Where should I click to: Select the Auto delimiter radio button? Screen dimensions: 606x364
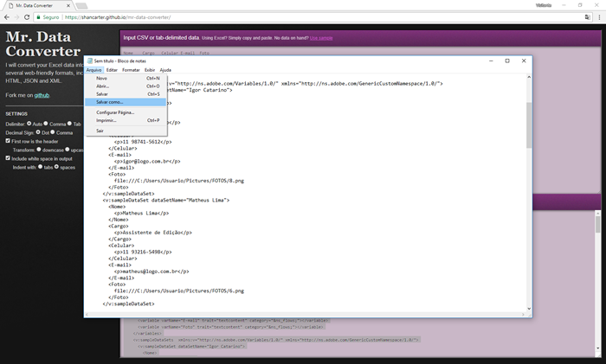[x=29, y=124]
